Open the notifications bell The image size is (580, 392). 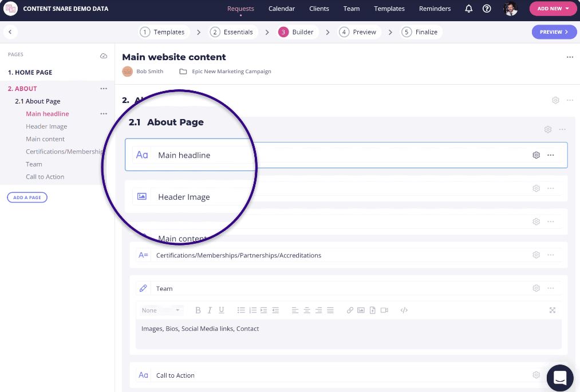click(x=469, y=9)
